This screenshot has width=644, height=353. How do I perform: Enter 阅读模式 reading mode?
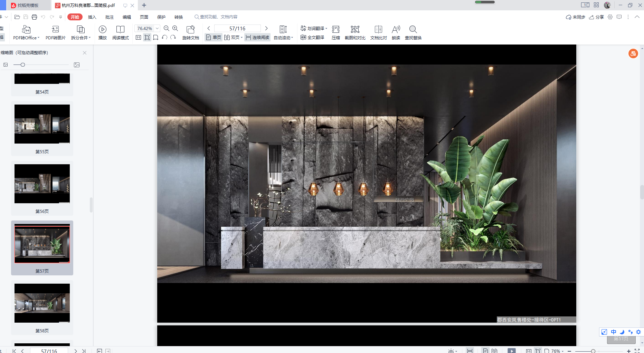point(121,33)
